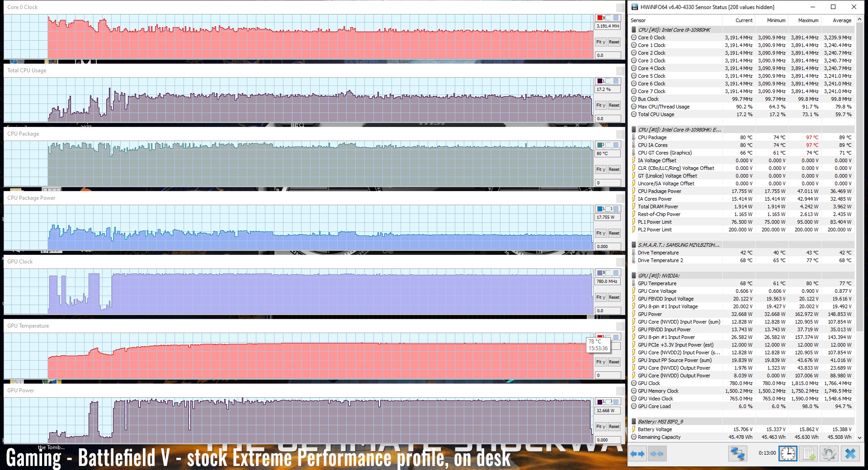Click the sensor list scrollbar down arrow
Viewport: 868px width, 470px height.
pos(859,437)
